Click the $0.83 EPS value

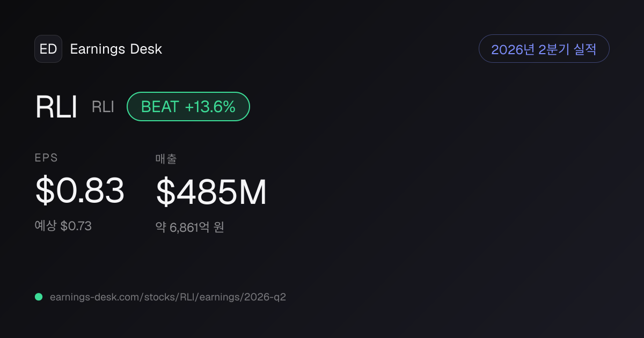pos(80,191)
